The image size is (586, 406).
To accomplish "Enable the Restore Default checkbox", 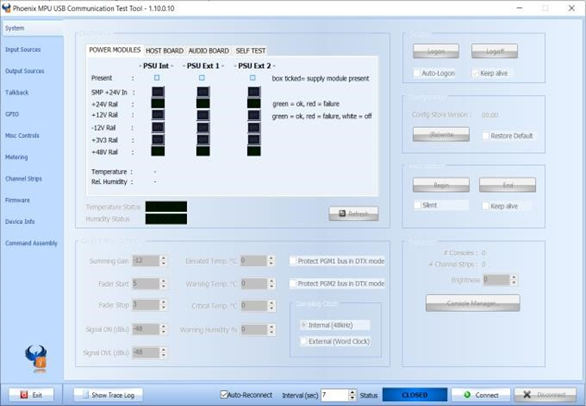I will point(485,136).
